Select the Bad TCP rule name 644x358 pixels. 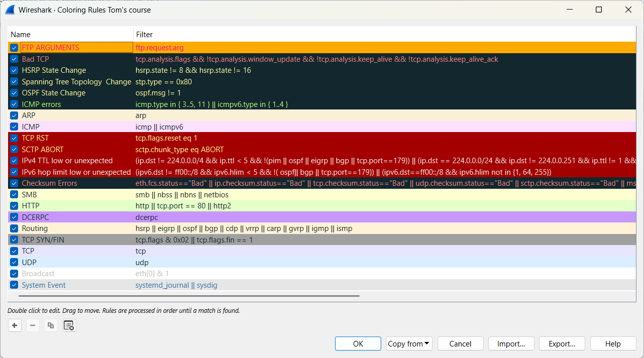tap(35, 59)
